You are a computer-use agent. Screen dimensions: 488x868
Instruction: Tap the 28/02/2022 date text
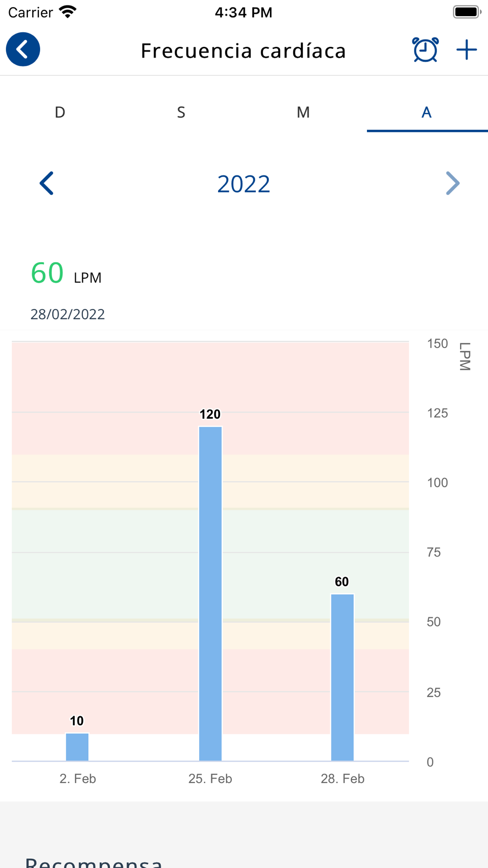(67, 314)
